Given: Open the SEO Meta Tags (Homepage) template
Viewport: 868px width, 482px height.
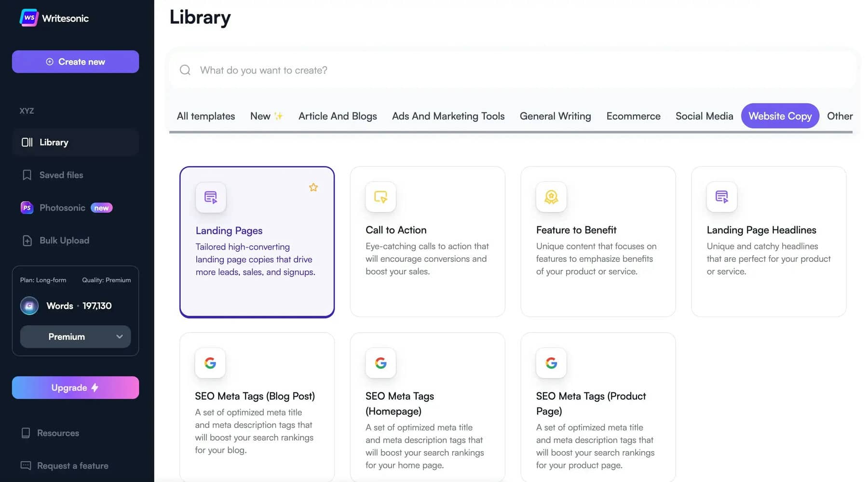Looking at the screenshot, I should coord(427,407).
